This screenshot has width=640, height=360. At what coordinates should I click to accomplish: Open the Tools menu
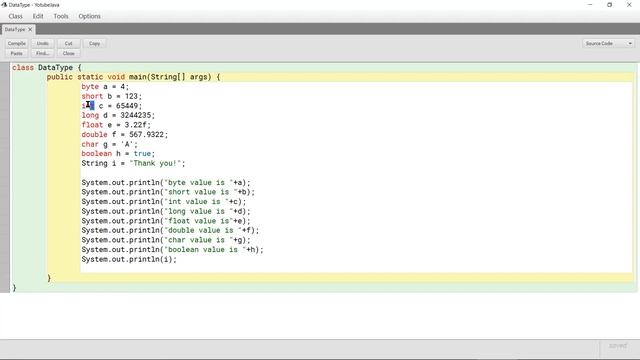[61, 16]
